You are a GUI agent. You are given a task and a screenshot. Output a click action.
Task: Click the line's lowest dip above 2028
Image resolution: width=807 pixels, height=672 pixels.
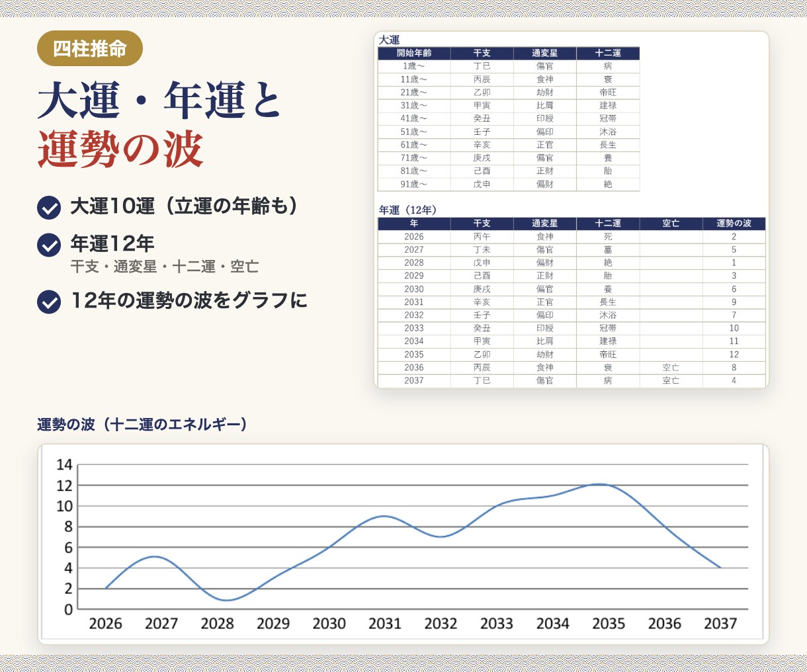pyautogui.click(x=226, y=601)
